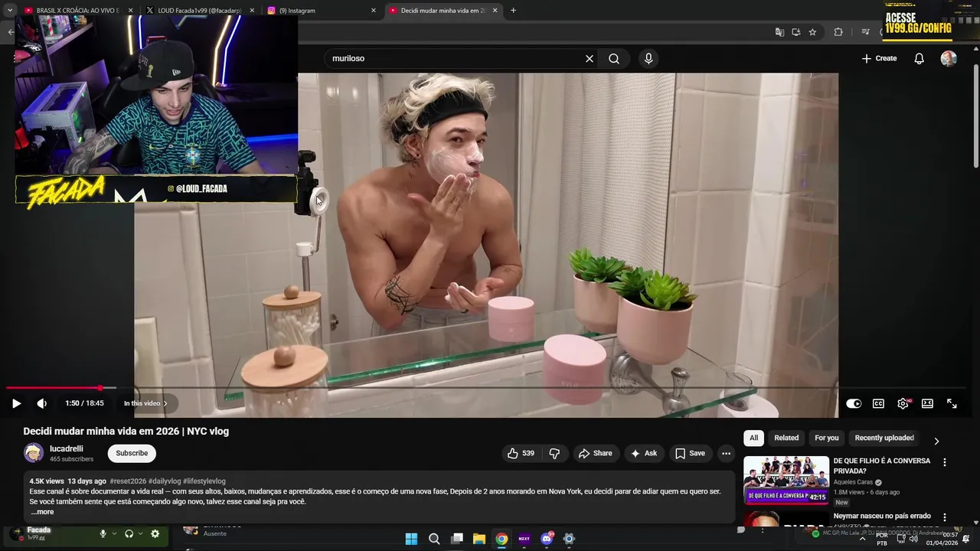The width and height of the screenshot is (980, 551).
Task: Share this video
Action: pos(595,453)
